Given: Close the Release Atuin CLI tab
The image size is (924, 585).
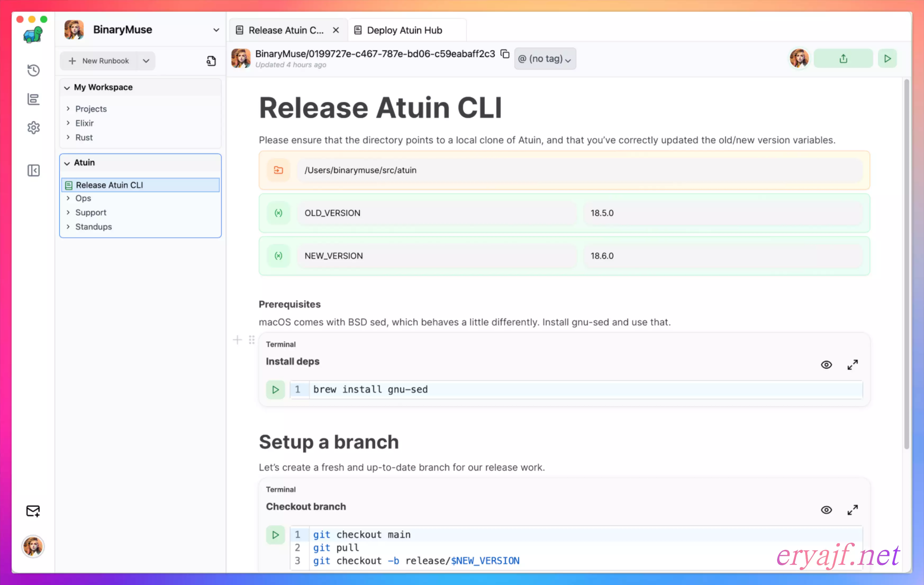Looking at the screenshot, I should pyautogui.click(x=336, y=30).
